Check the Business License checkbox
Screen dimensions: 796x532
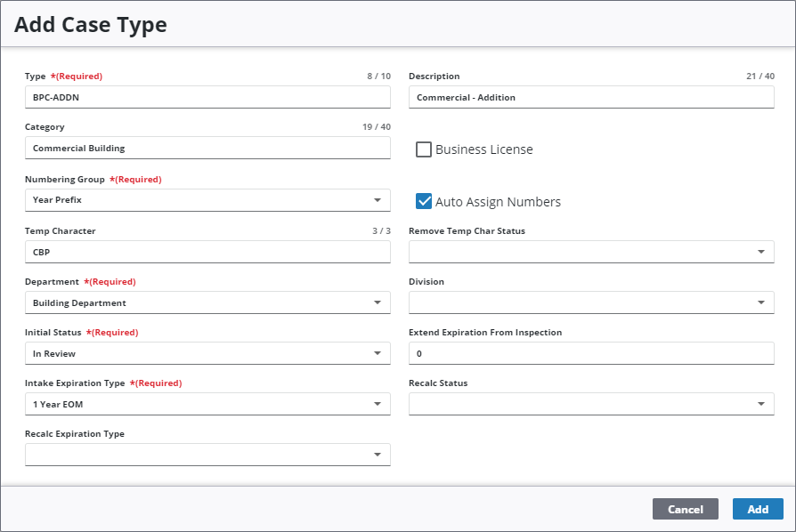(x=424, y=149)
